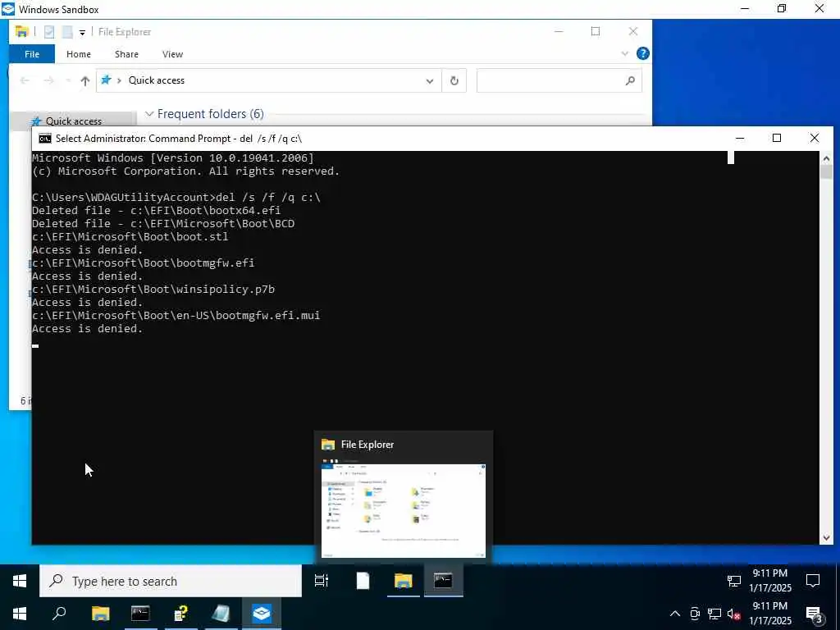The height and width of the screenshot is (630, 840).
Task: Close the Command Prompt window
Action: (815, 138)
